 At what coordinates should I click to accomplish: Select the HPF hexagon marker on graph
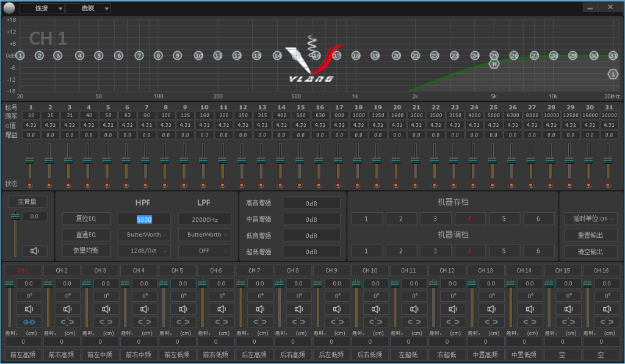(x=494, y=64)
